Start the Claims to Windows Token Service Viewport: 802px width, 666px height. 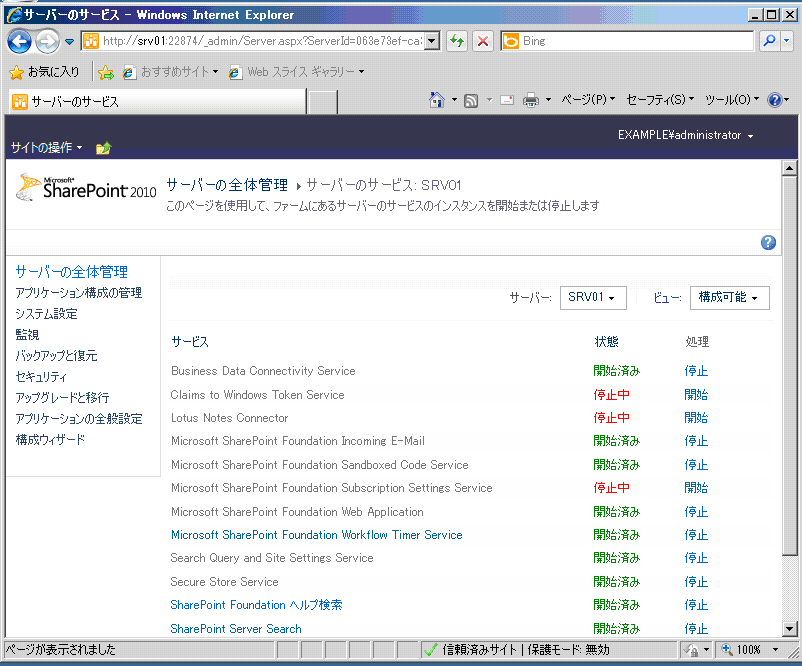tap(696, 394)
